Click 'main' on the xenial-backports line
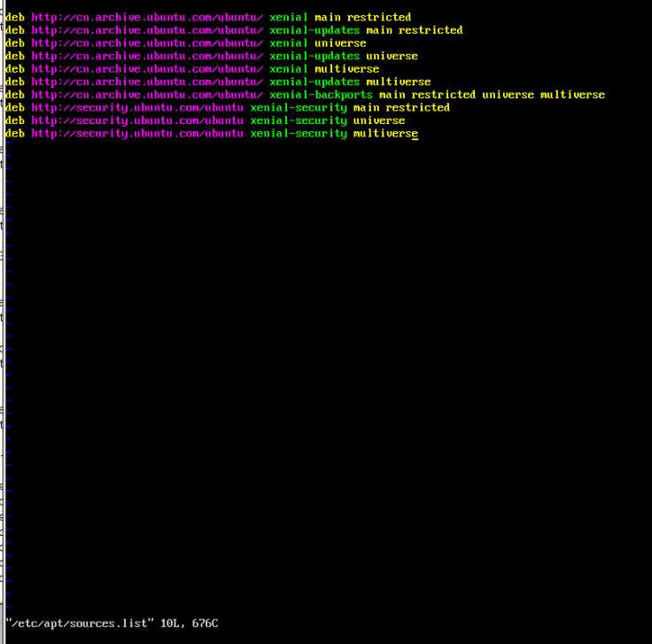Viewport: 652px width, 644px height. [392, 95]
